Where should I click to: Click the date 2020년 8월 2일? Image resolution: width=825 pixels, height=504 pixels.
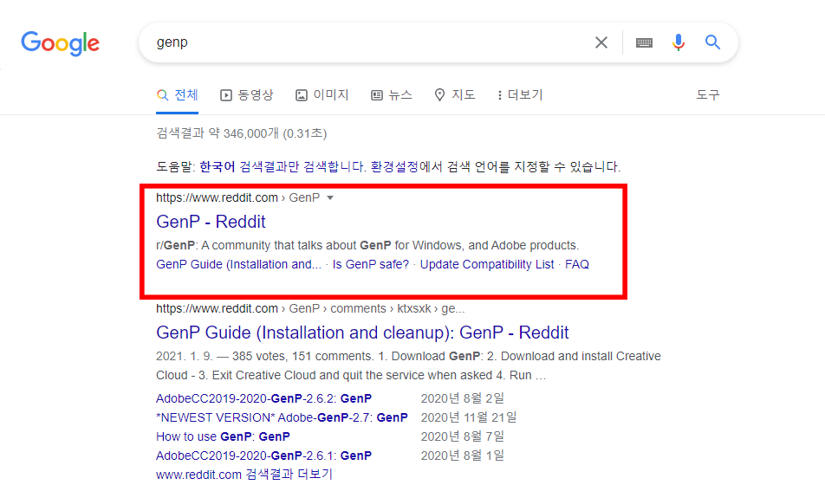pos(463,398)
